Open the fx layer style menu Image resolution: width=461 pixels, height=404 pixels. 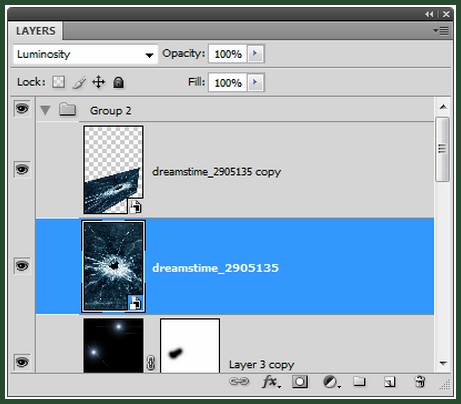pos(271,382)
